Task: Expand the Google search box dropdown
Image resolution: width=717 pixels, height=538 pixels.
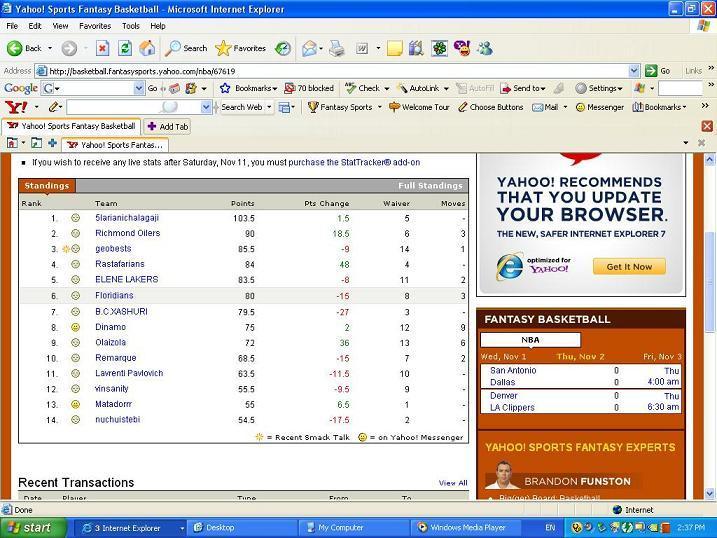Action: coord(139,88)
